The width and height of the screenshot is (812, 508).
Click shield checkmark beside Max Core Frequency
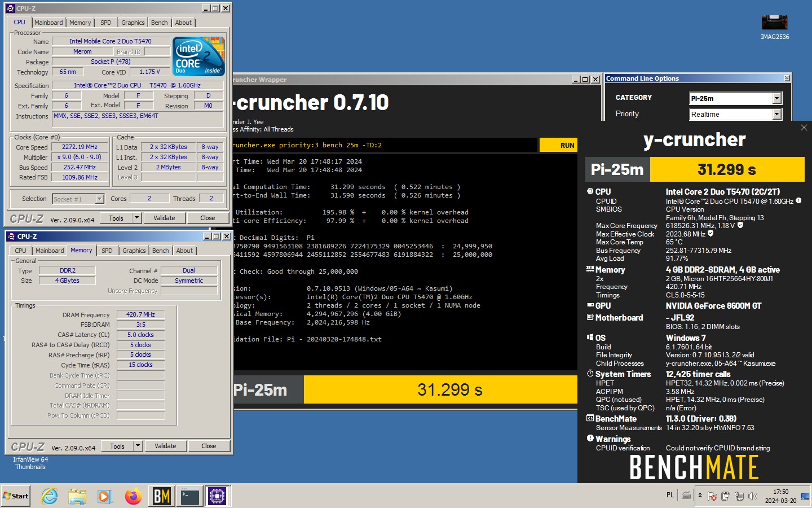click(x=740, y=225)
